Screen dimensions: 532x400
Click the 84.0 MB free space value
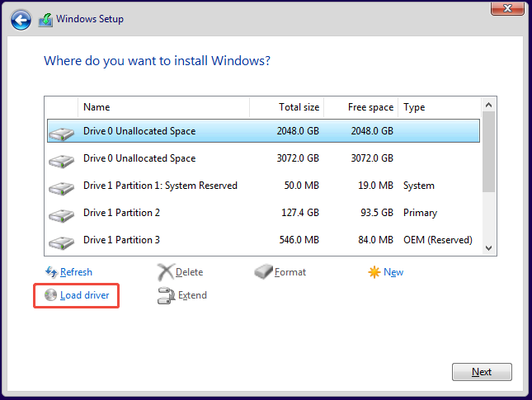(x=375, y=239)
